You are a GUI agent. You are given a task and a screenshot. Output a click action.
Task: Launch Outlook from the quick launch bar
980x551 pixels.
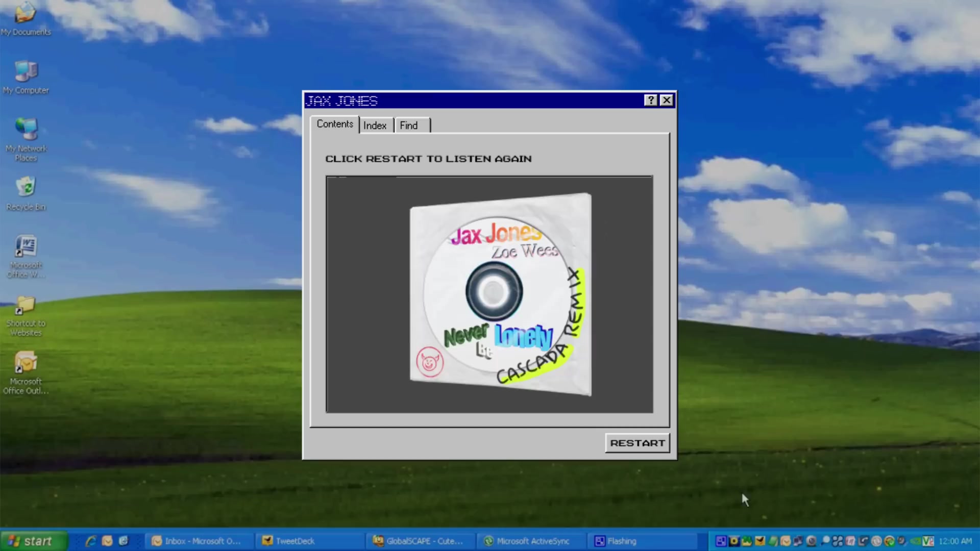107,541
